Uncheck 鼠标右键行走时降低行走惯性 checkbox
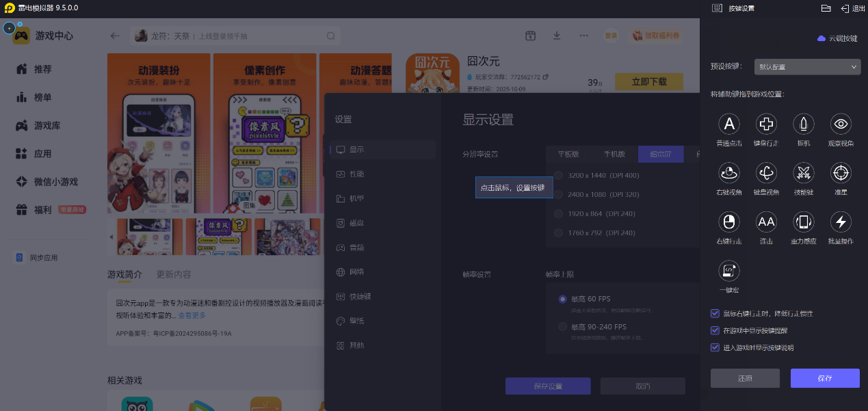 point(715,313)
